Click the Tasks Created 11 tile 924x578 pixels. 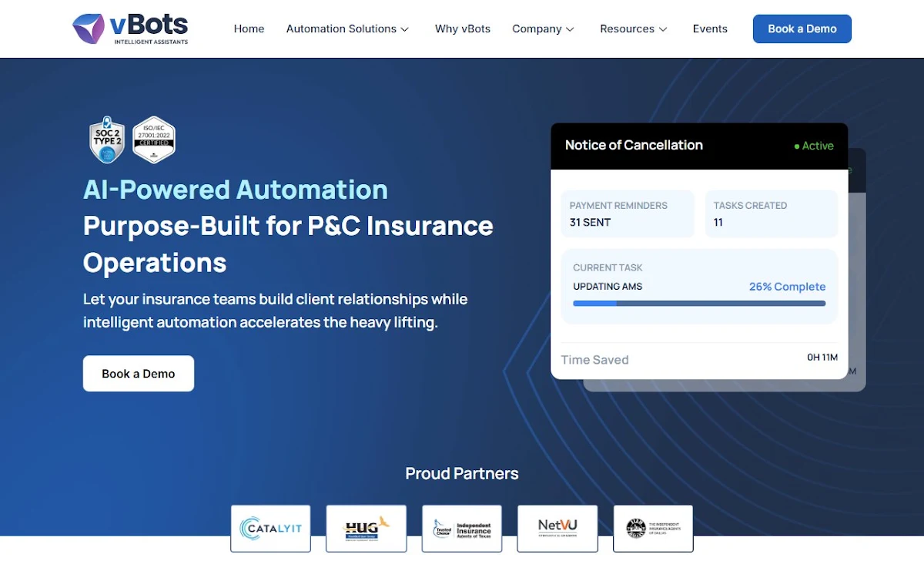[x=772, y=213]
